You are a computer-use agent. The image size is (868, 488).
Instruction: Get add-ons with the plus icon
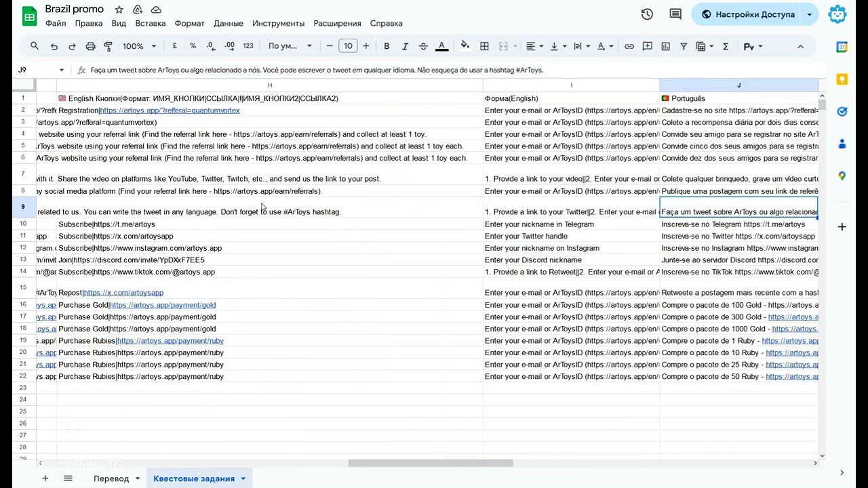click(842, 226)
